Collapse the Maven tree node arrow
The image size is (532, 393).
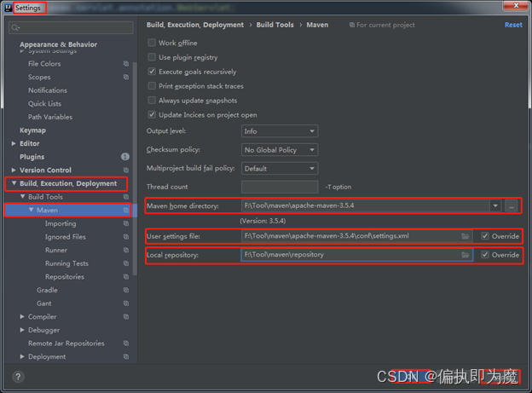point(31,210)
